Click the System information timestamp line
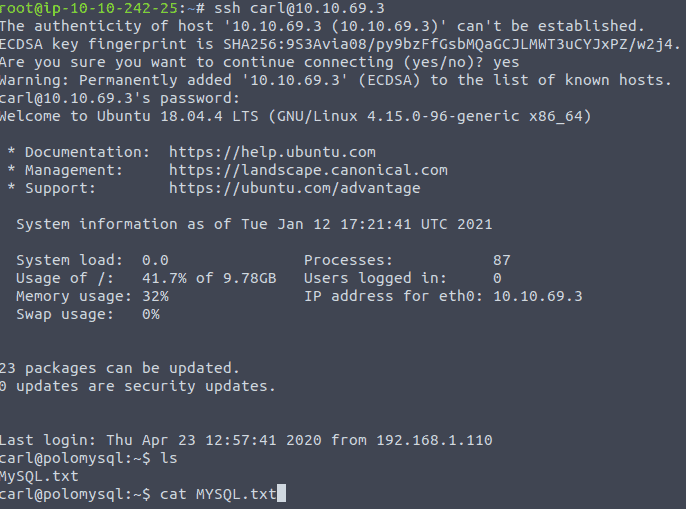 tap(254, 224)
